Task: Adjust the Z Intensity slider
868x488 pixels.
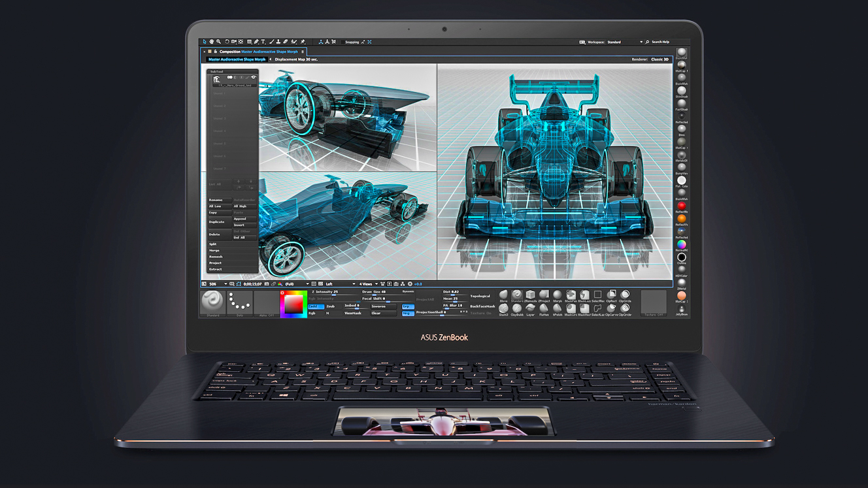Action: pos(333,293)
